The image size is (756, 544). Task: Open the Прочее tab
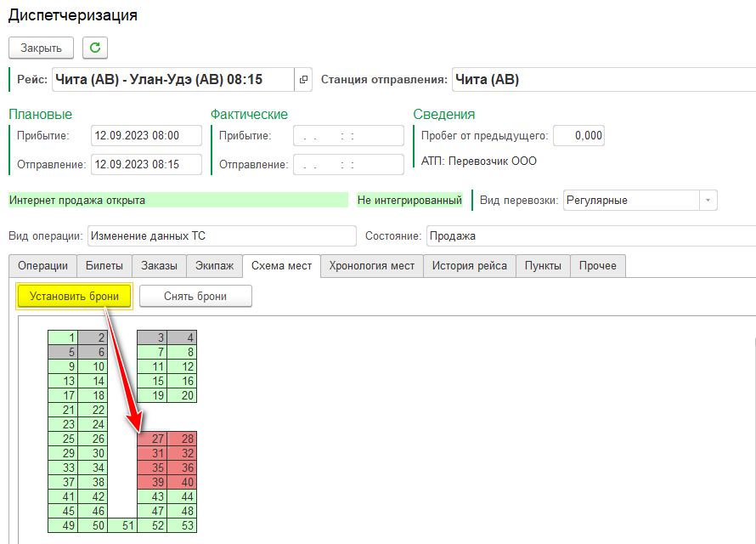click(x=598, y=266)
